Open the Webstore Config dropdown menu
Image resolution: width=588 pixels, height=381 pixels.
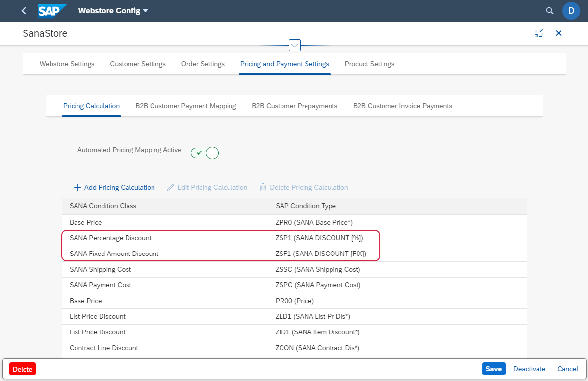(x=113, y=11)
